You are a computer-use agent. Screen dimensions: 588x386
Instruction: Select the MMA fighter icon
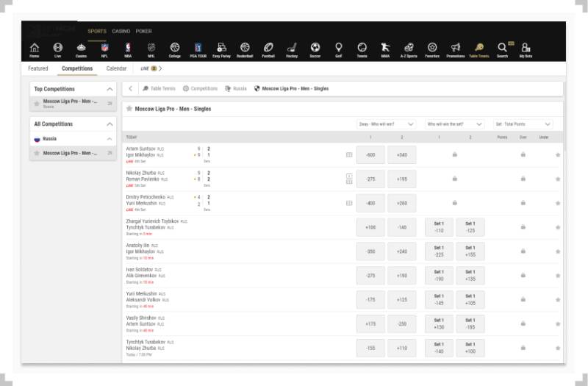click(385, 50)
